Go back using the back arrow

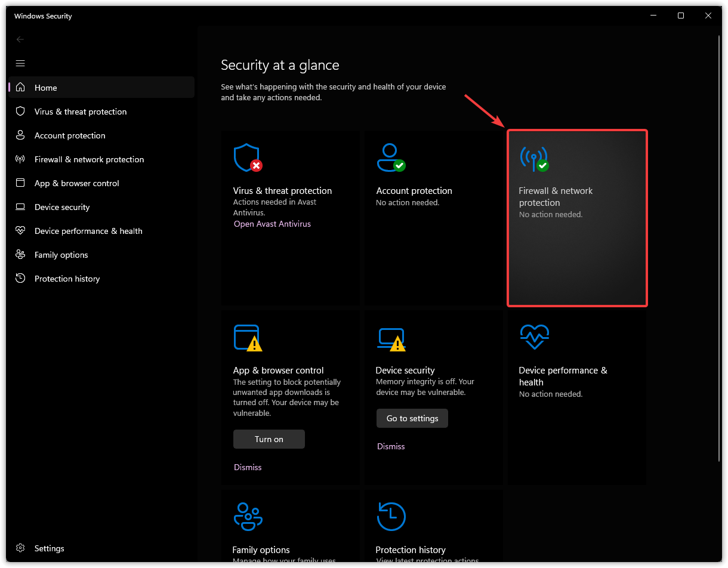point(20,39)
